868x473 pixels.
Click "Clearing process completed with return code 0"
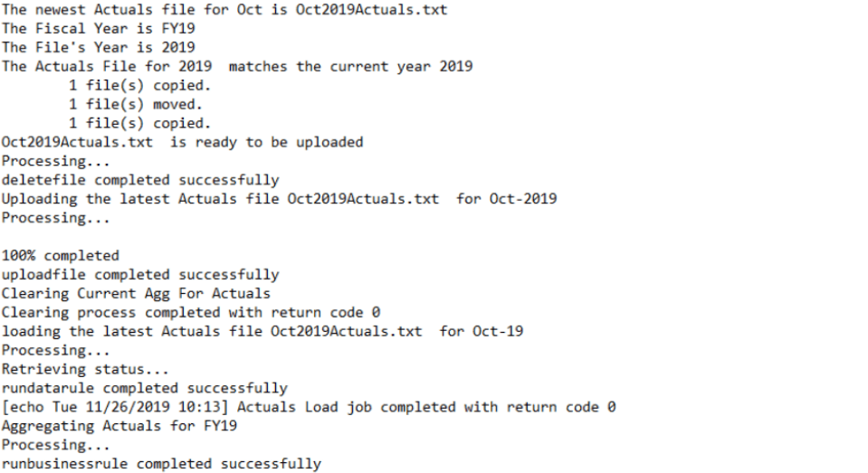[190, 312]
